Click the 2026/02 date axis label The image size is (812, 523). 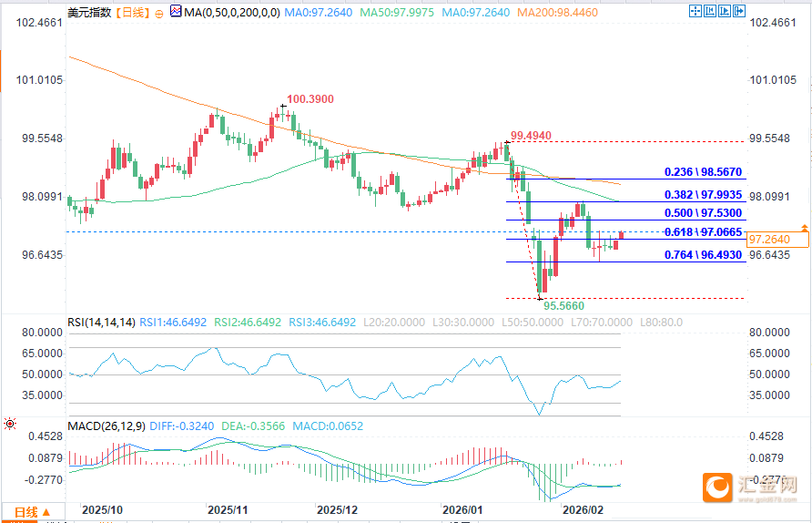click(x=584, y=510)
